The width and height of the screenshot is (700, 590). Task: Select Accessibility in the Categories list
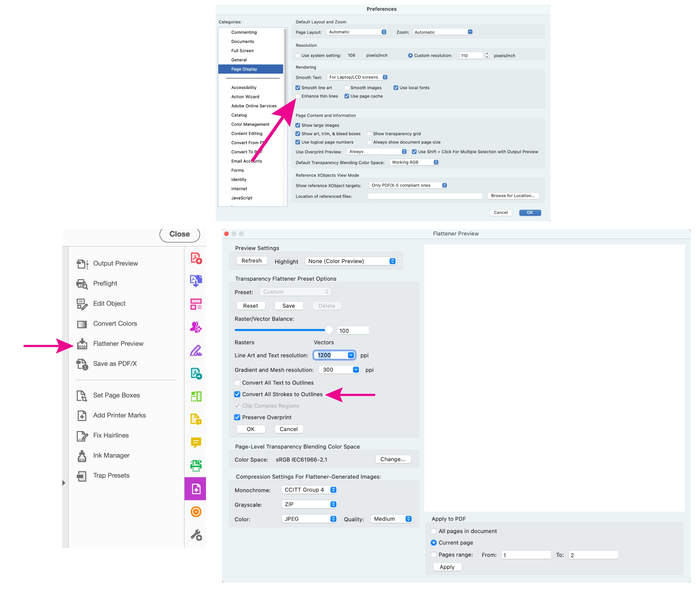[243, 87]
